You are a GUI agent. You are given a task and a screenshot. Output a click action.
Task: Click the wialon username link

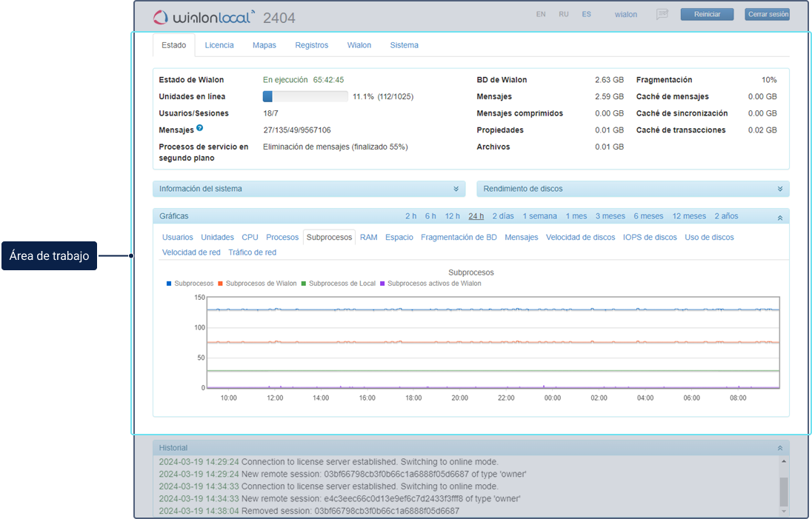click(x=625, y=15)
